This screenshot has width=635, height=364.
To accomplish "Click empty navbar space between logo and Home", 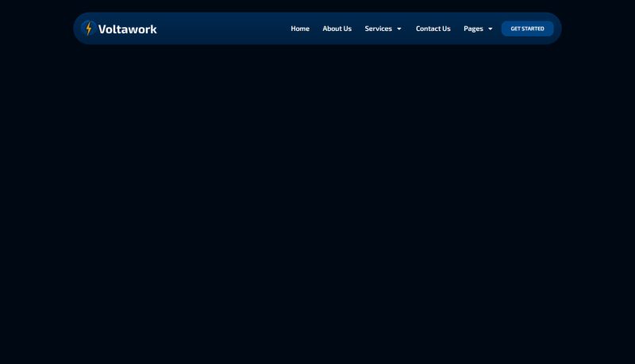I will click(x=222, y=29).
